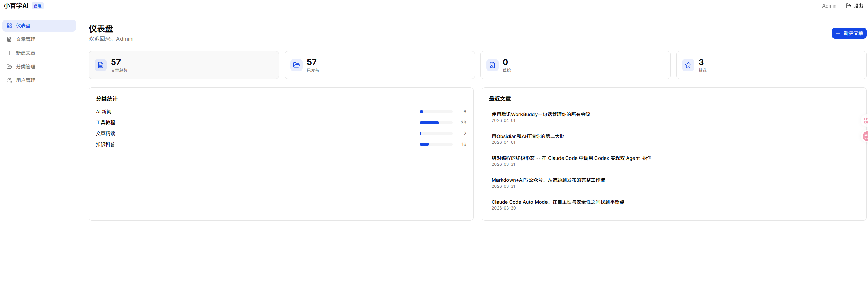Click the 小百学AI logo title
The width and height of the screenshot is (868, 292).
(16, 6)
